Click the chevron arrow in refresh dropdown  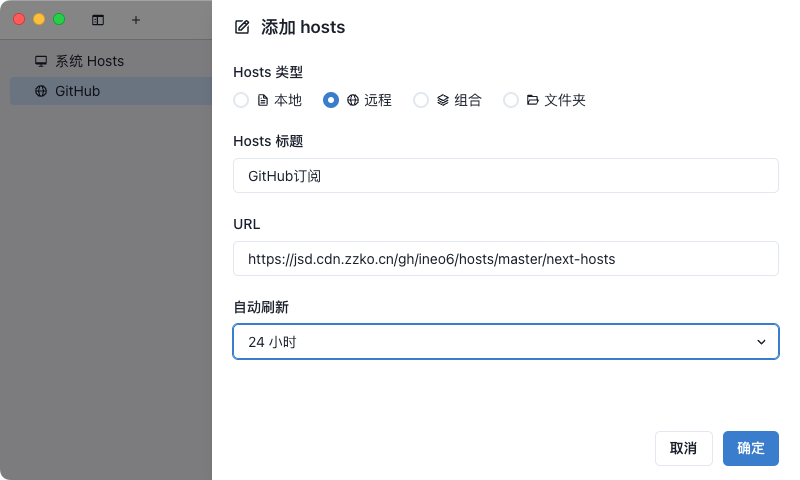pos(761,342)
